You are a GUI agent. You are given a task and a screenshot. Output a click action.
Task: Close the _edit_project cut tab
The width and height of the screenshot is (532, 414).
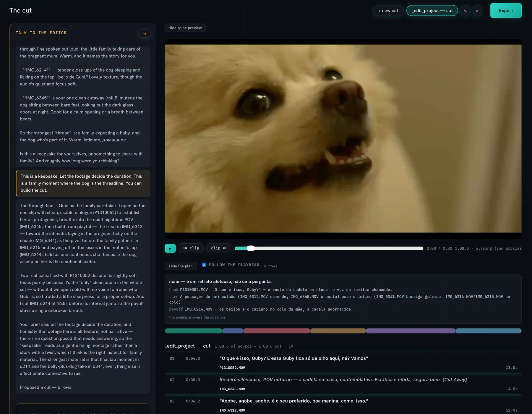pos(477,11)
